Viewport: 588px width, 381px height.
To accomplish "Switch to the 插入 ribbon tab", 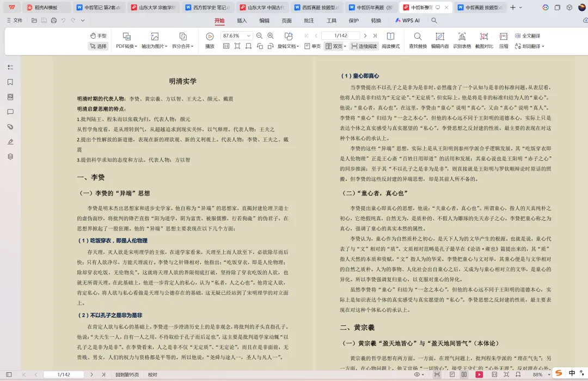I will pos(242,21).
